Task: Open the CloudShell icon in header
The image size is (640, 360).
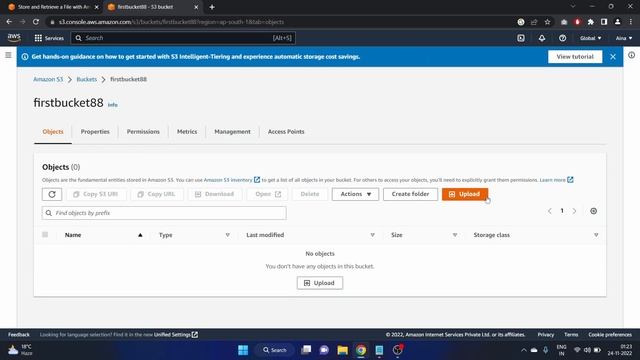Action: [x=521, y=38]
